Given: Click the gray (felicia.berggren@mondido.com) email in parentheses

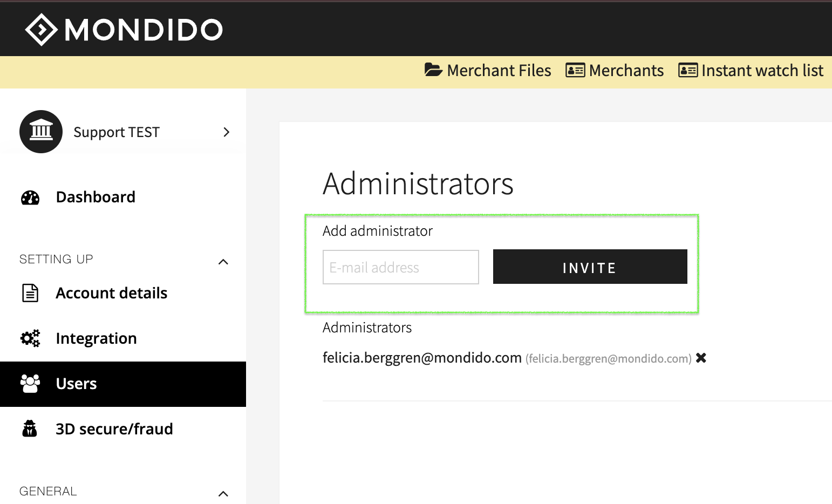Looking at the screenshot, I should click(x=609, y=359).
